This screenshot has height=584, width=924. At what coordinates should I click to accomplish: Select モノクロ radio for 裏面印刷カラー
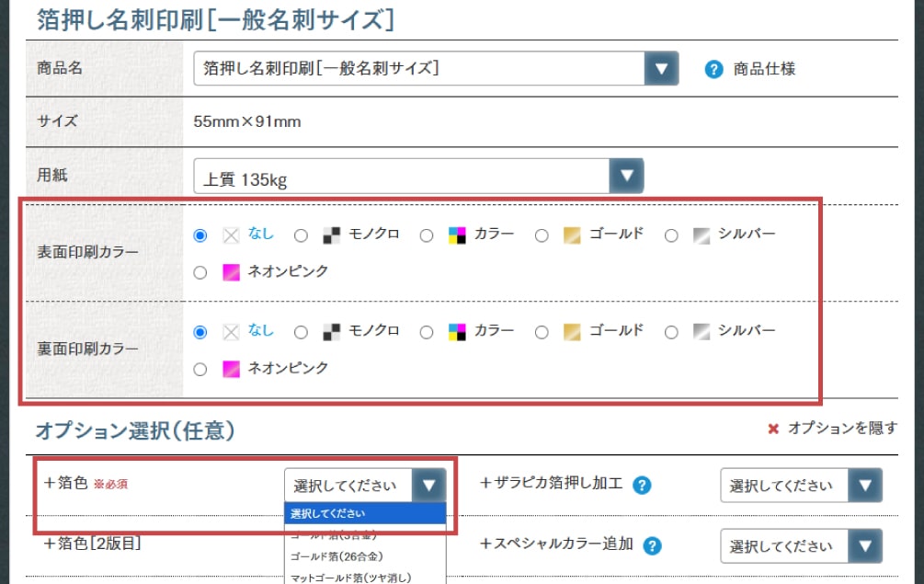point(301,332)
